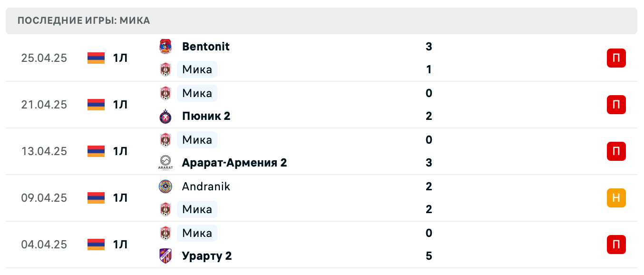
Task: Open the Мика team page from the 21.04.25 row
Action: tap(197, 93)
